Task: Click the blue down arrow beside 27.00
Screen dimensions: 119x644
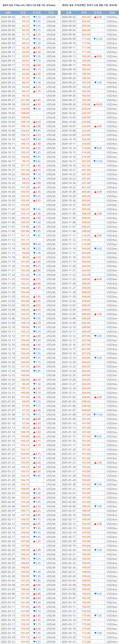Action: coord(94,39)
